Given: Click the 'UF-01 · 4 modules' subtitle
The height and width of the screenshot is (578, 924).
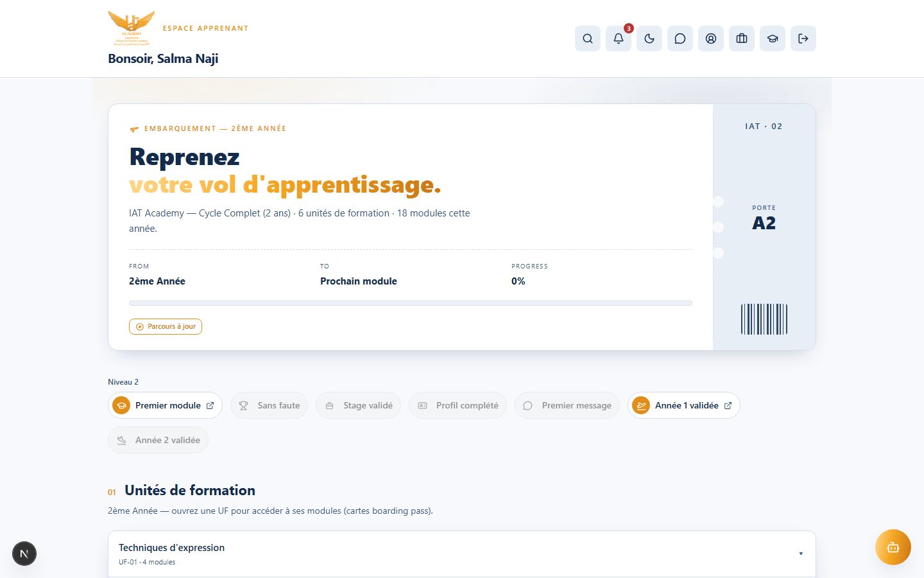Looking at the screenshot, I should click(147, 562).
